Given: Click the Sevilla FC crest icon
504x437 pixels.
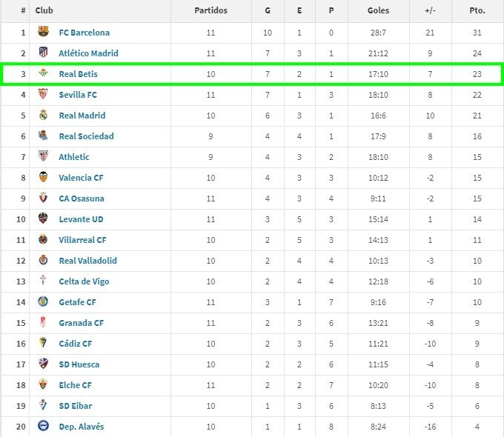Looking at the screenshot, I should pos(43,95).
